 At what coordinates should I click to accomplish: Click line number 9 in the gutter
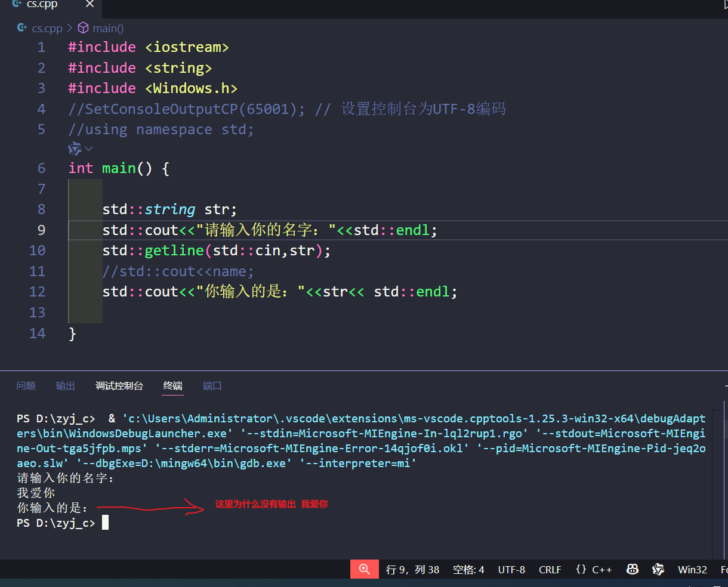click(41, 230)
